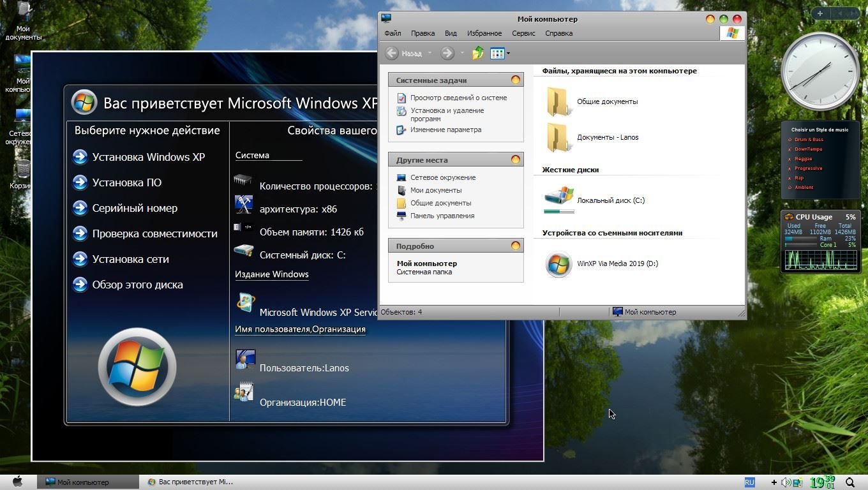The height and width of the screenshot is (490, 868).
Task: Click the Back arrow button
Action: (393, 54)
